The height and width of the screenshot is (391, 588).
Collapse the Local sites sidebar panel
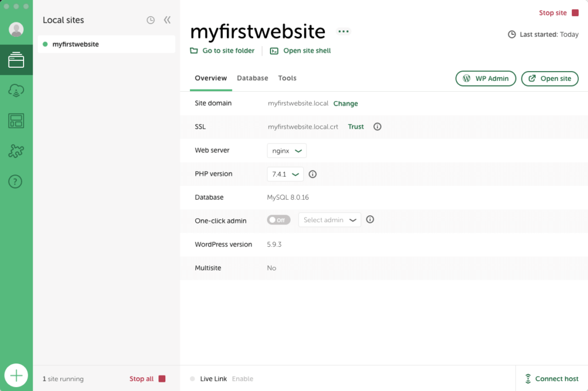(x=167, y=20)
